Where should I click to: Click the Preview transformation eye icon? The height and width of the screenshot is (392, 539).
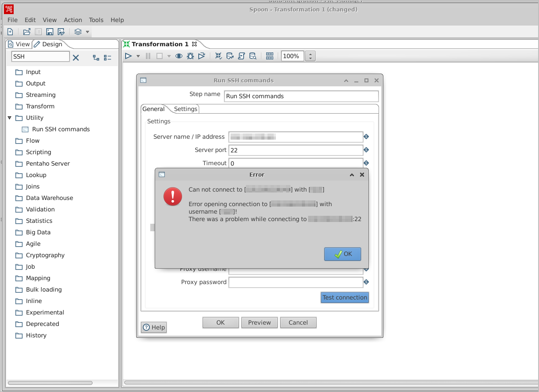[179, 56]
